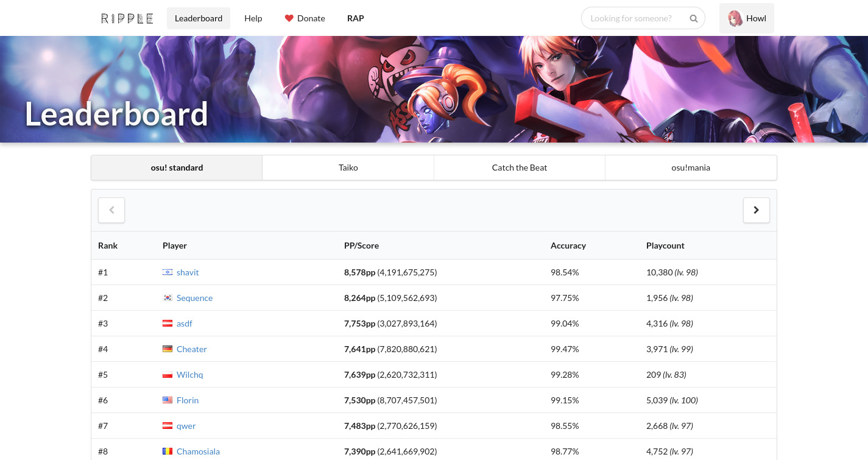Click the 8,578pp score value
This screenshot has width=868, height=460.
(x=359, y=272)
